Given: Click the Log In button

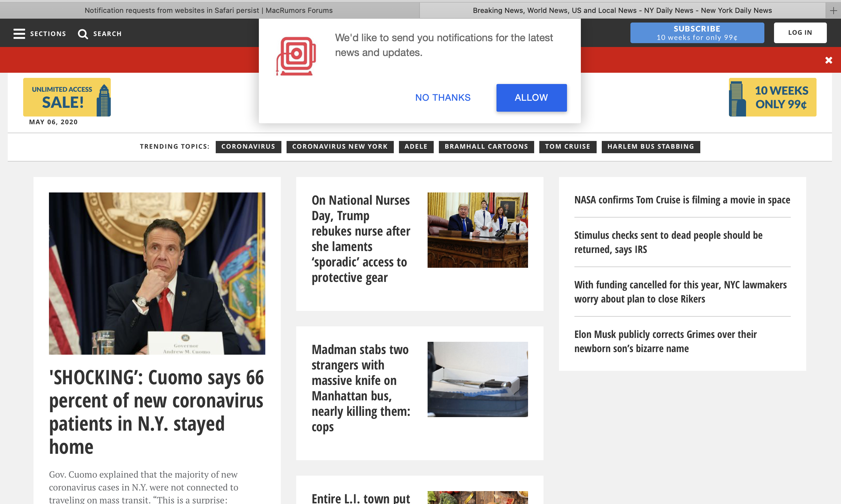Looking at the screenshot, I should pos(800,33).
